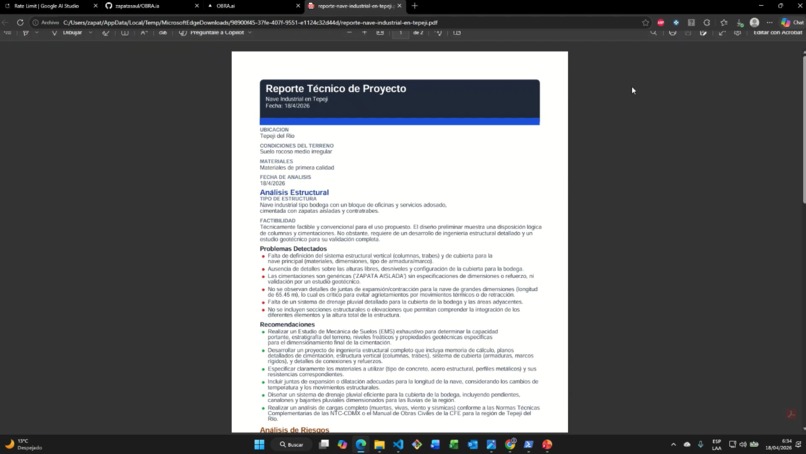
Task: Select the reporte-nave-industrial-en-tepeji PDF tab
Action: click(355, 6)
